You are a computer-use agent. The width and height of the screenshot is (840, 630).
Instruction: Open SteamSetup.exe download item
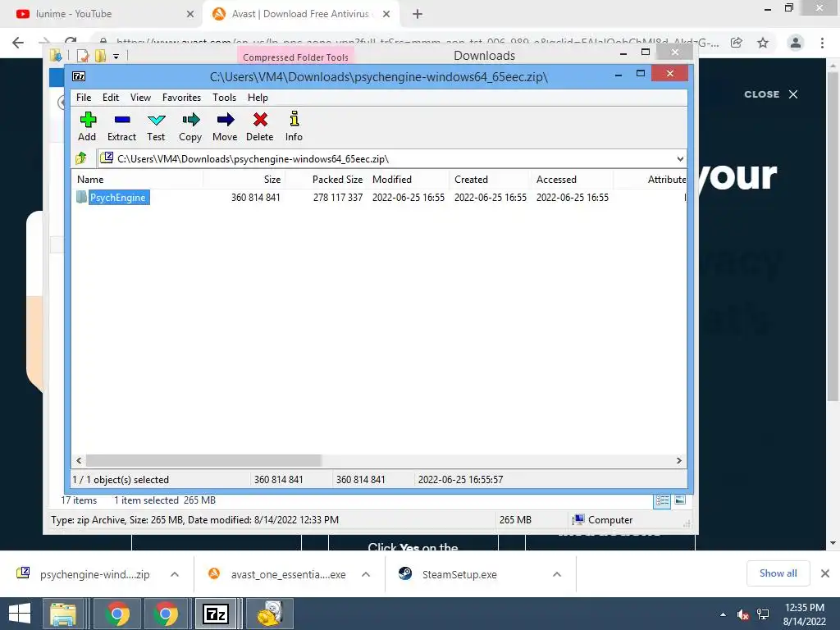click(448, 574)
